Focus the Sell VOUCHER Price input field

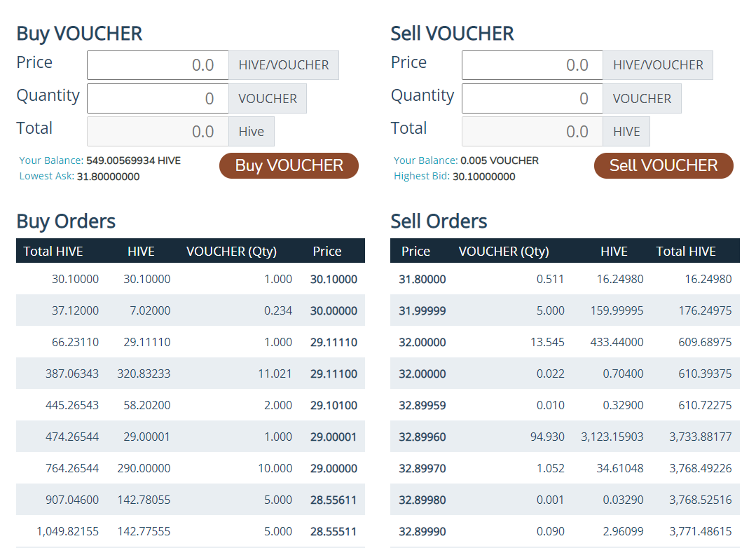(532, 65)
